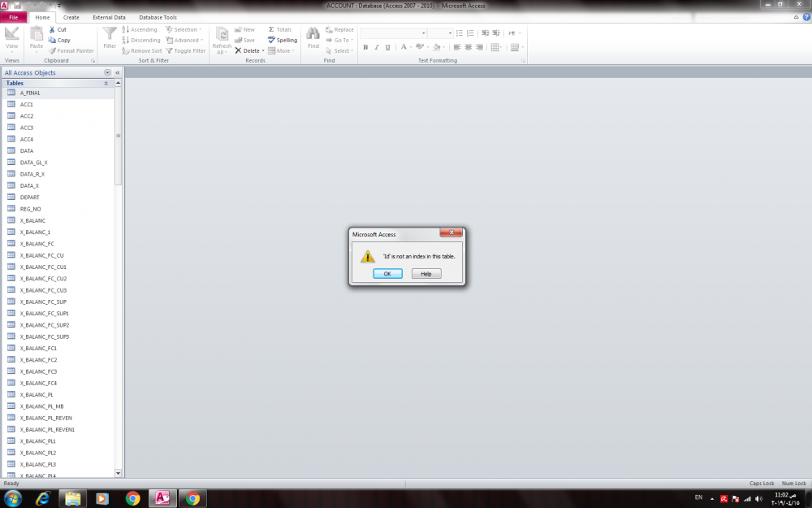Click Toggle Filter in Sort & Filter
The width and height of the screenshot is (812, 508).
pos(185,50)
